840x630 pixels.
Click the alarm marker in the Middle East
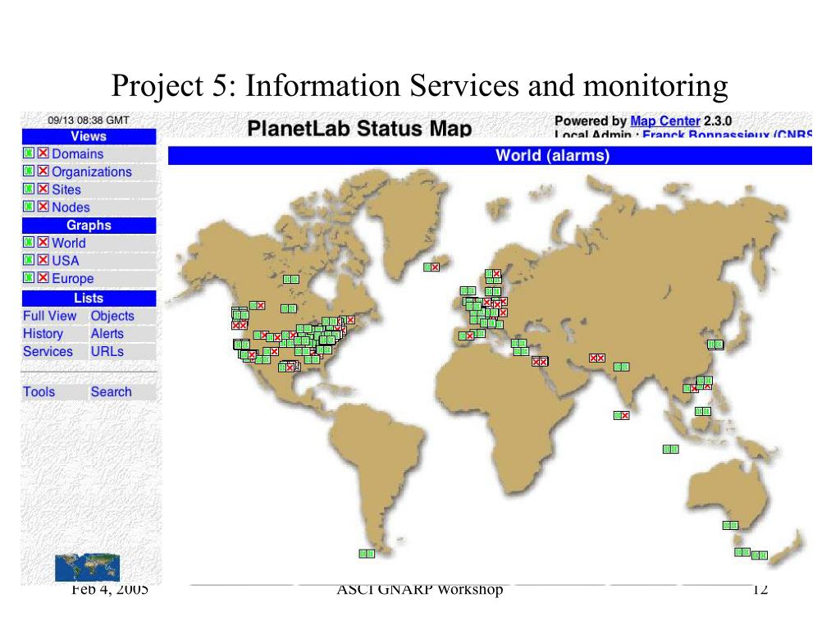pos(540,362)
